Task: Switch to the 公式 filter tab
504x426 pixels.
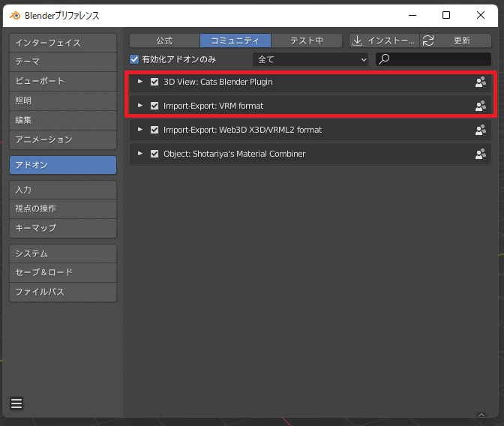Action: (164, 40)
